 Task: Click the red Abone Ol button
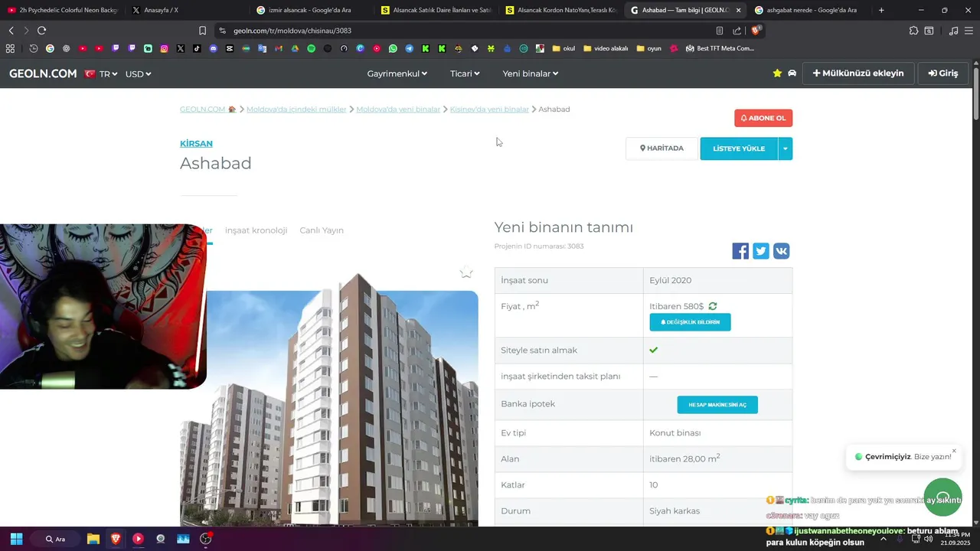click(x=763, y=118)
